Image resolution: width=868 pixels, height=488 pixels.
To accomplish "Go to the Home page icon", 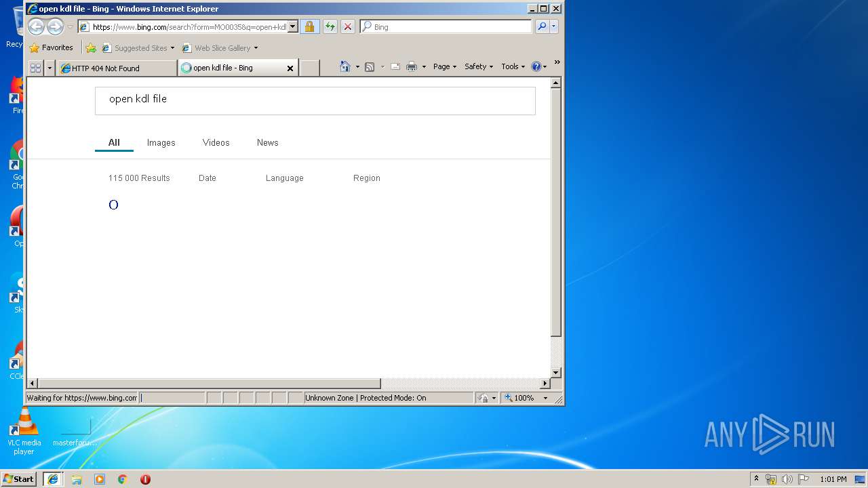I will click(x=344, y=66).
